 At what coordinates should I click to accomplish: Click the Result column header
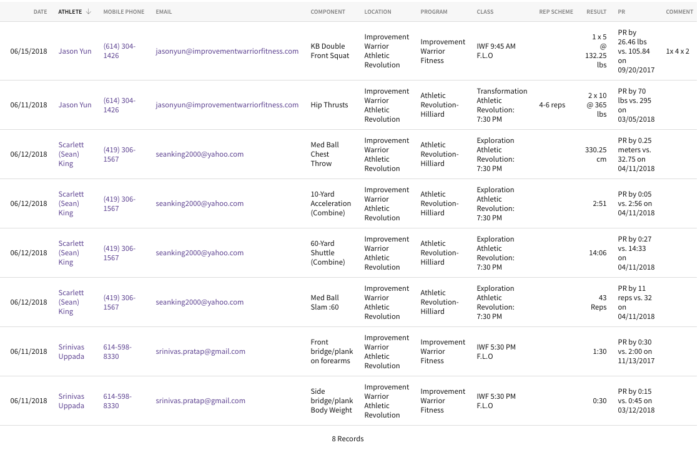click(596, 12)
